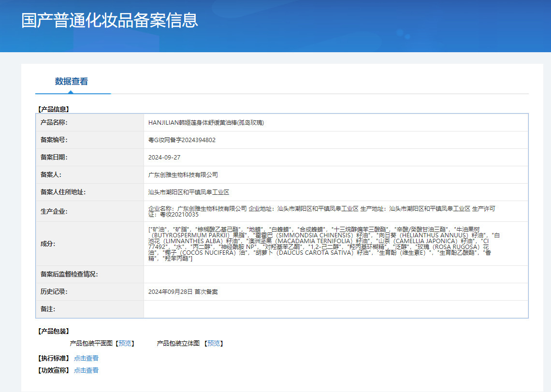Image resolution: width=551 pixels, height=392 pixels.
Task: Click the 成分 ingredients list text
Action: tap(324, 244)
